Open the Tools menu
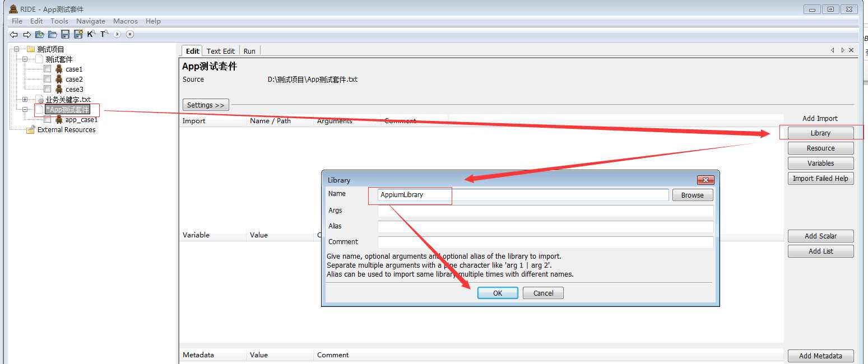The height and width of the screenshot is (364, 868). point(59,21)
